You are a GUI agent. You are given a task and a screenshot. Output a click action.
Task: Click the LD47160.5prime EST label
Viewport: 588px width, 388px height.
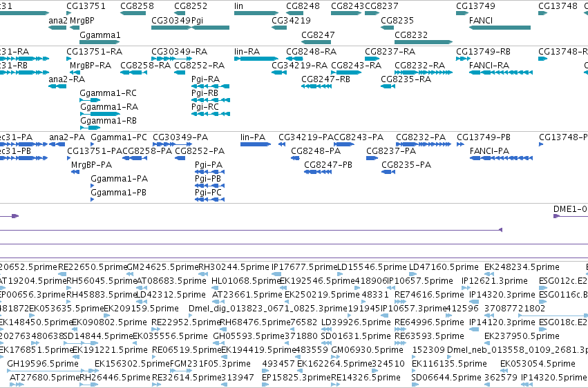(444, 267)
